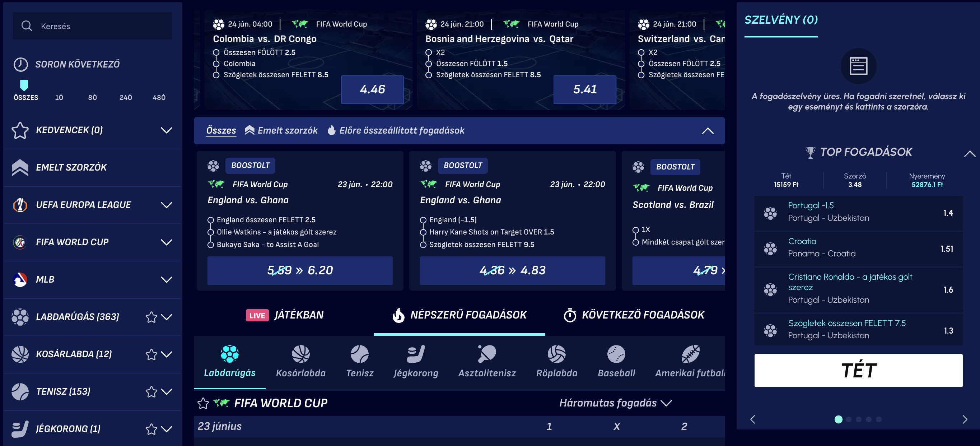Expand the Kedvencek (0) section chevron
The image size is (980, 446).
coord(166,130)
